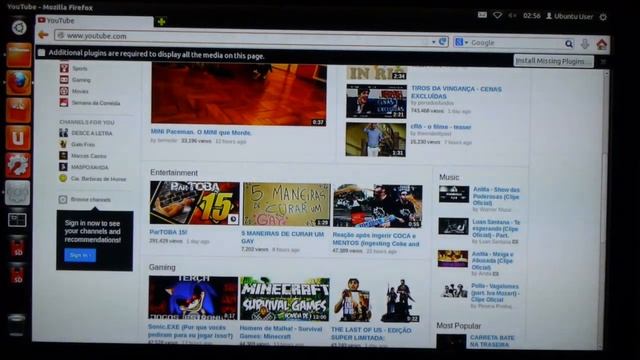Click the Sports category icon in sidebar

point(64,68)
